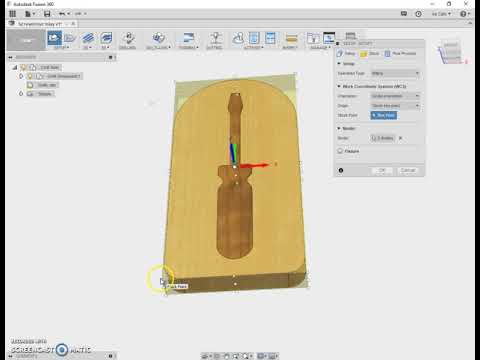Open the user account menu
The height and width of the screenshot is (360, 480).
point(441,14)
